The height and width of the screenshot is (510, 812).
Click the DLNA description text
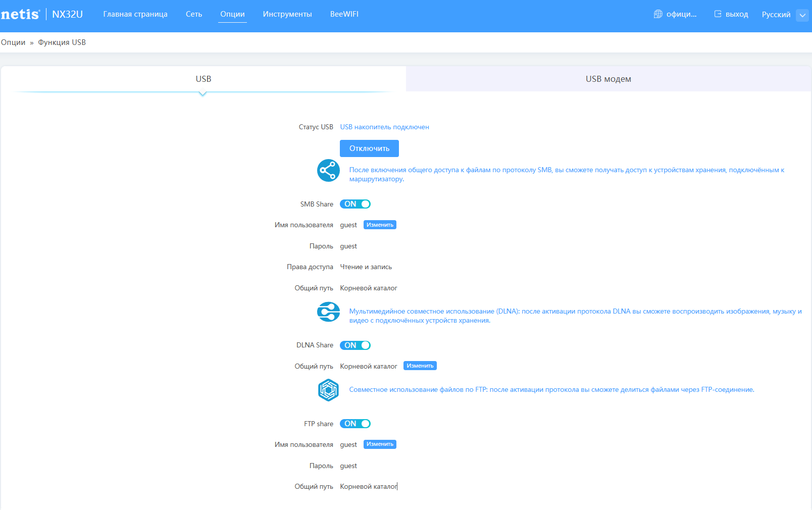(575, 316)
